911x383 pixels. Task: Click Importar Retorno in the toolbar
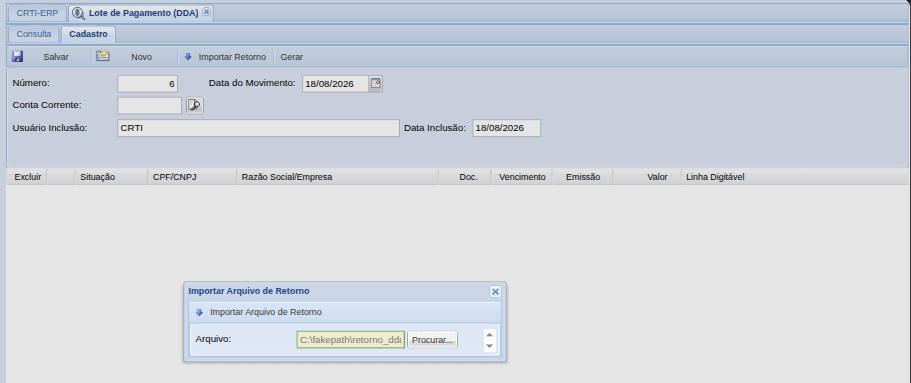pos(232,57)
